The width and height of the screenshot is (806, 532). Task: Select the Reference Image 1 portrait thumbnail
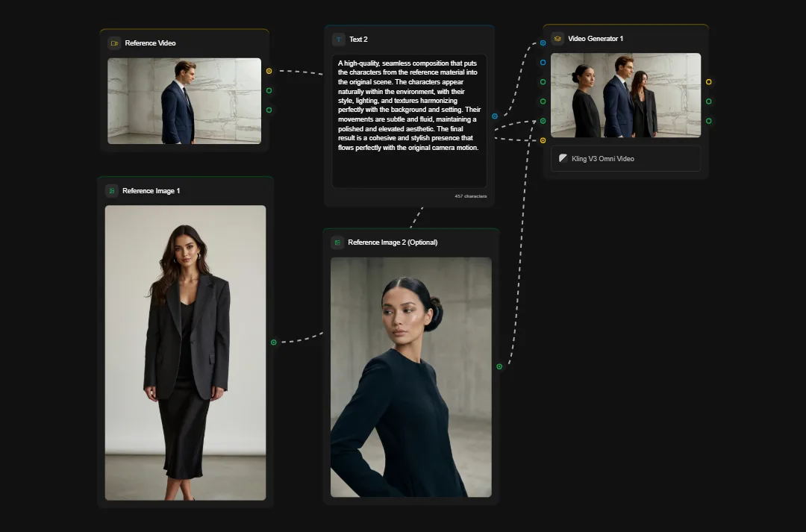[x=185, y=351]
